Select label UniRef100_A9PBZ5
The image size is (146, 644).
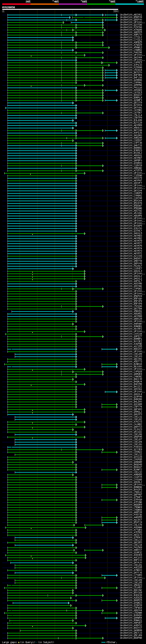pos(131,42)
